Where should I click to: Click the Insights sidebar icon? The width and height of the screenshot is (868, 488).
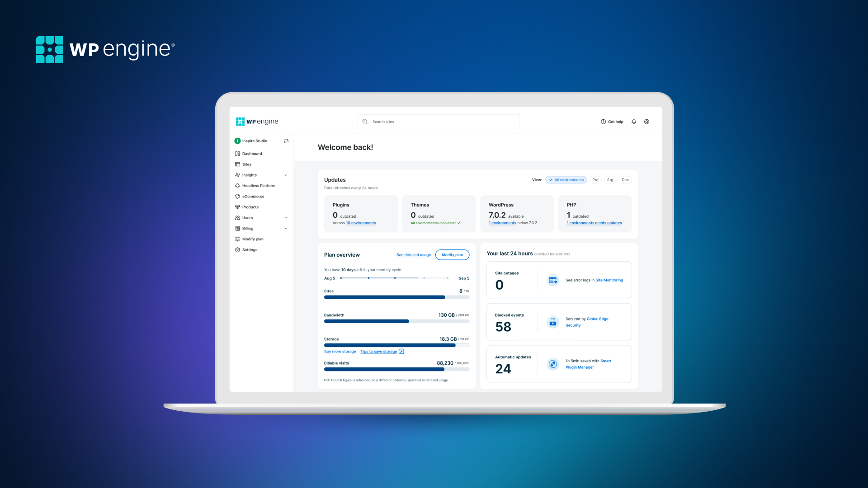coord(237,175)
